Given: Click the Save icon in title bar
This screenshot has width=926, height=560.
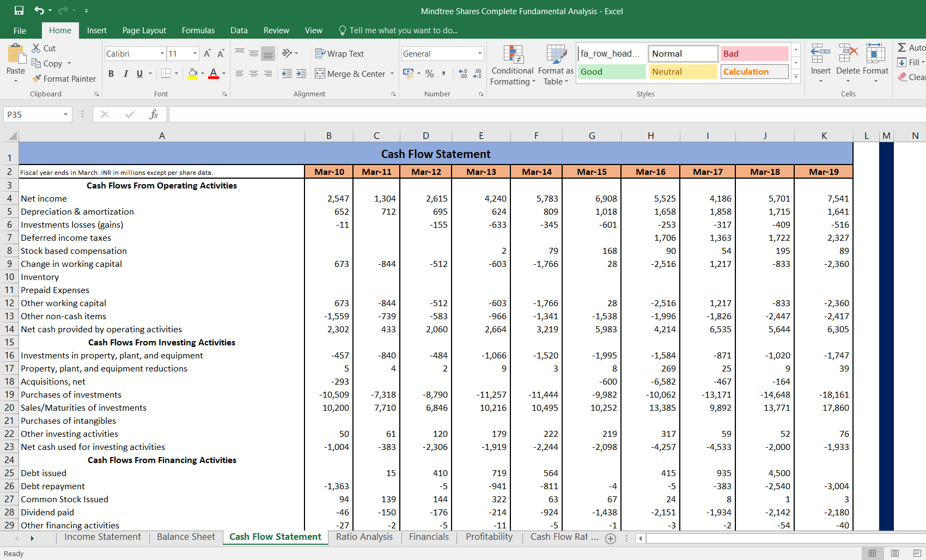Looking at the screenshot, I should 19,10.
